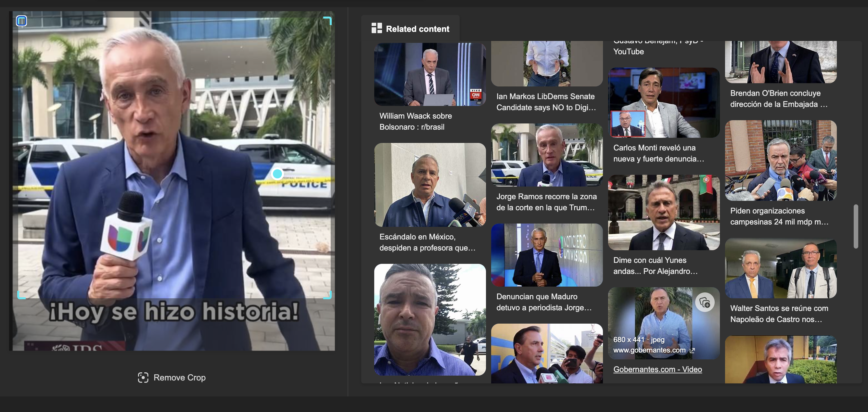Click the top-left crop corner handle
This screenshot has height=412, width=868.
click(x=21, y=21)
